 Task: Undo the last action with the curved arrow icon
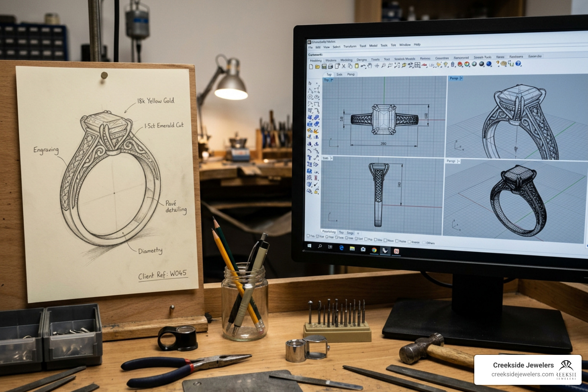click(363, 66)
